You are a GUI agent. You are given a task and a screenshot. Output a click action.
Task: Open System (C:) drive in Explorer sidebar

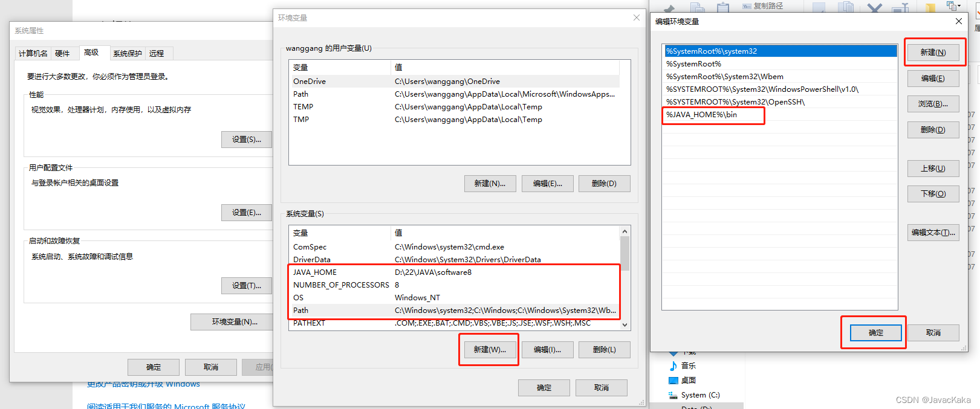click(694, 395)
